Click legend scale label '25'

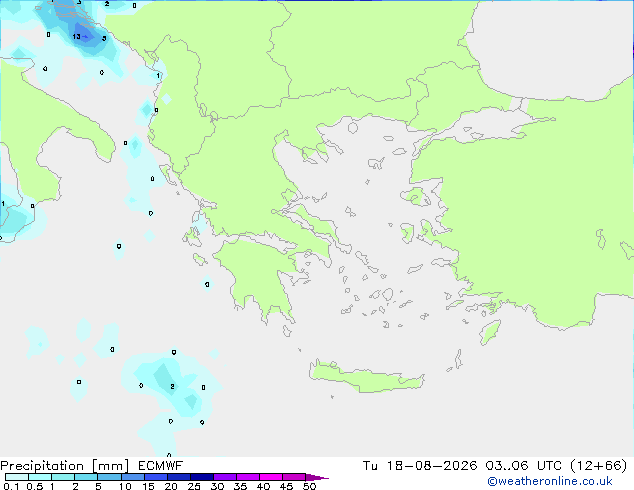pyautogui.click(x=194, y=486)
